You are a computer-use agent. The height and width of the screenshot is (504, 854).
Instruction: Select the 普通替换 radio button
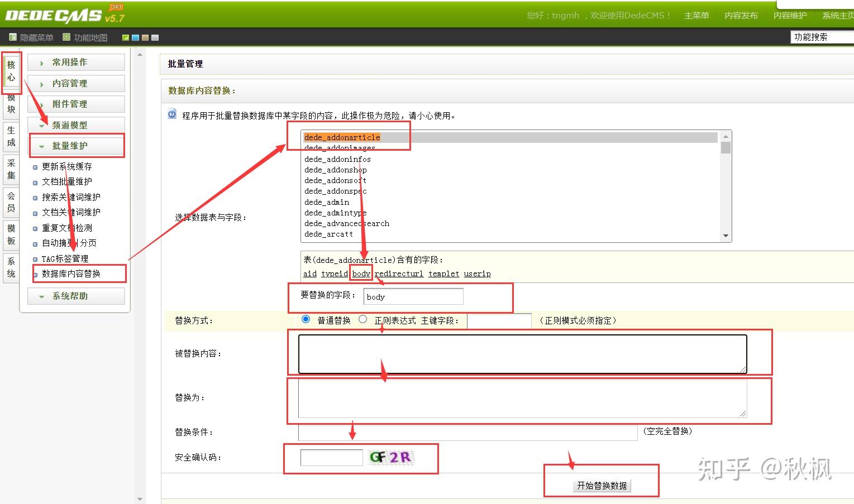pyautogui.click(x=306, y=319)
